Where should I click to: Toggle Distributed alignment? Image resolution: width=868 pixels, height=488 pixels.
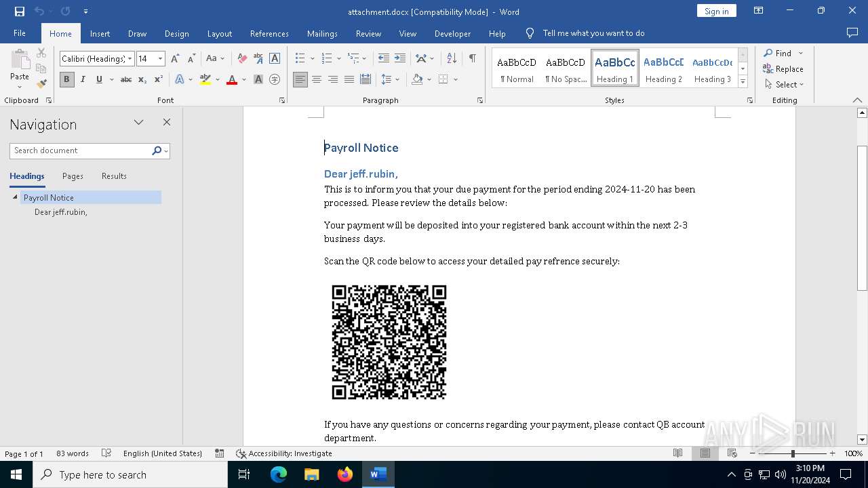pyautogui.click(x=366, y=79)
